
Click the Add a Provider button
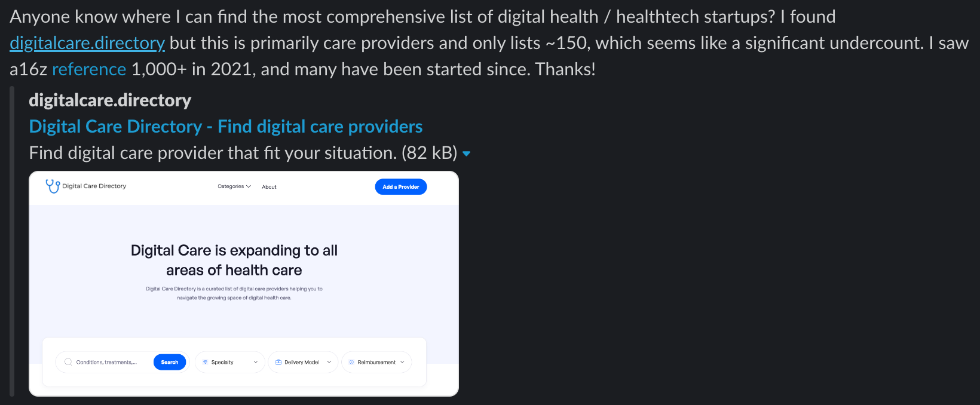click(401, 186)
